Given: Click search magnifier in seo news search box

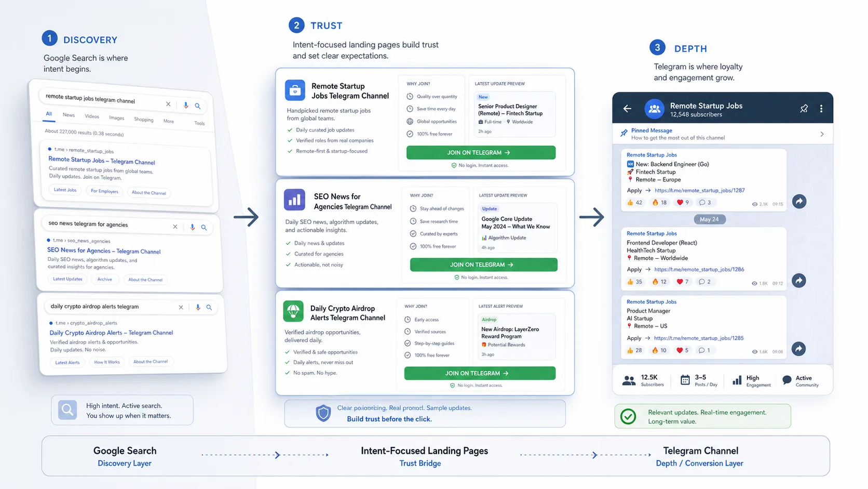Looking at the screenshot, I should [x=204, y=227].
